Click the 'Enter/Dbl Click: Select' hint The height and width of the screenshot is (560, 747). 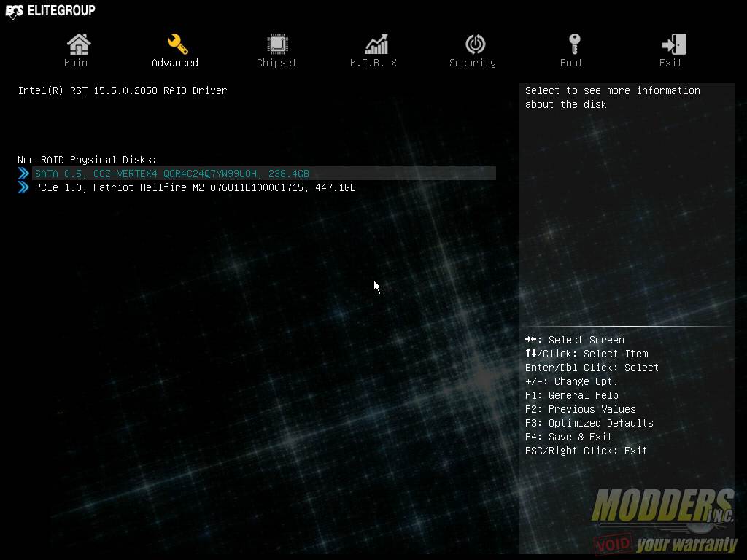[x=592, y=367]
